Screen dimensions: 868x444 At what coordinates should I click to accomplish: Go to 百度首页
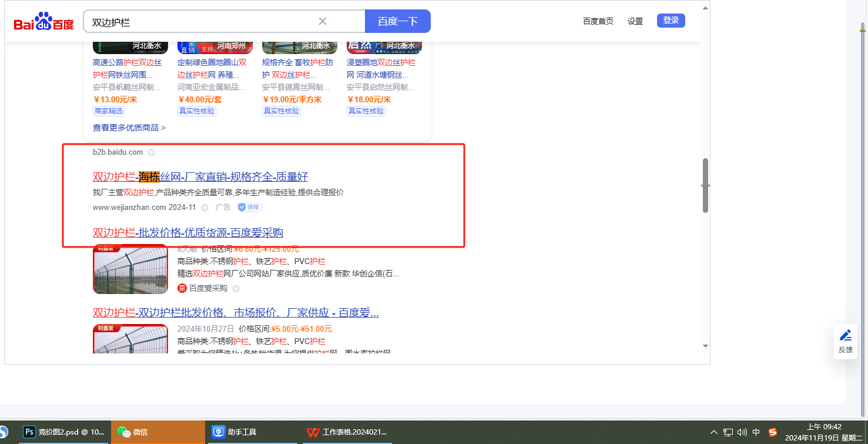pyautogui.click(x=598, y=21)
